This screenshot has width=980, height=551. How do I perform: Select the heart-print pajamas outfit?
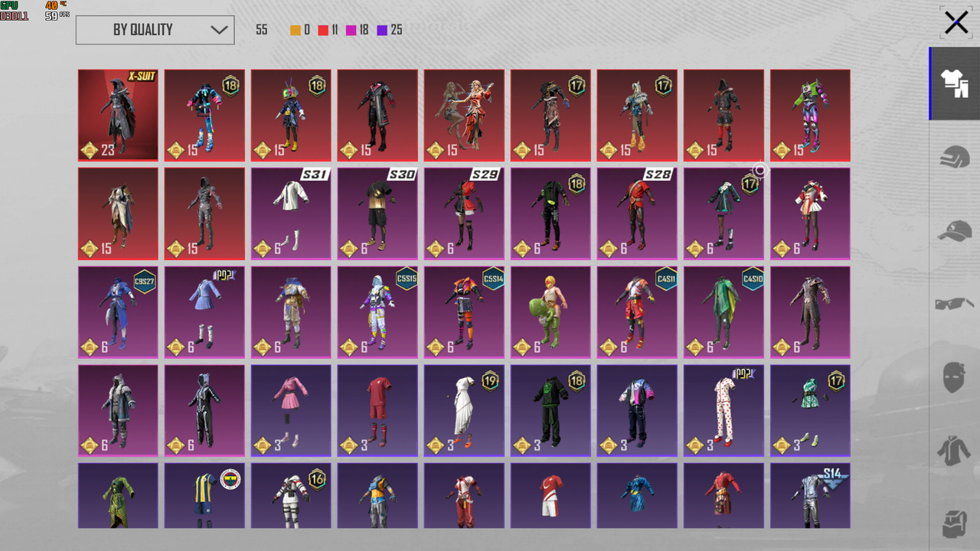(x=724, y=410)
